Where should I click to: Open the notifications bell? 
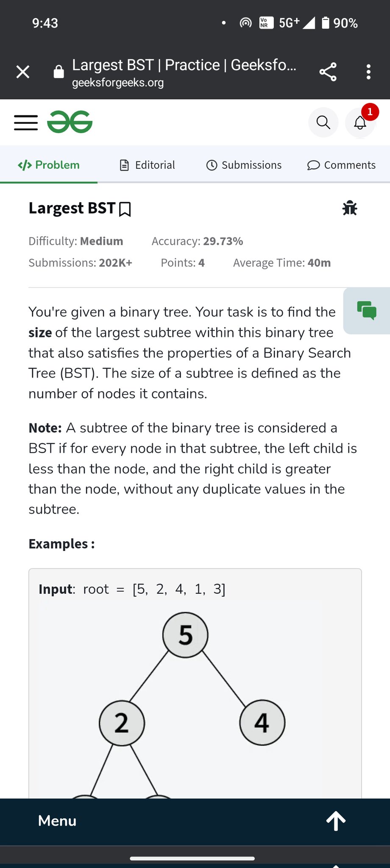(360, 122)
